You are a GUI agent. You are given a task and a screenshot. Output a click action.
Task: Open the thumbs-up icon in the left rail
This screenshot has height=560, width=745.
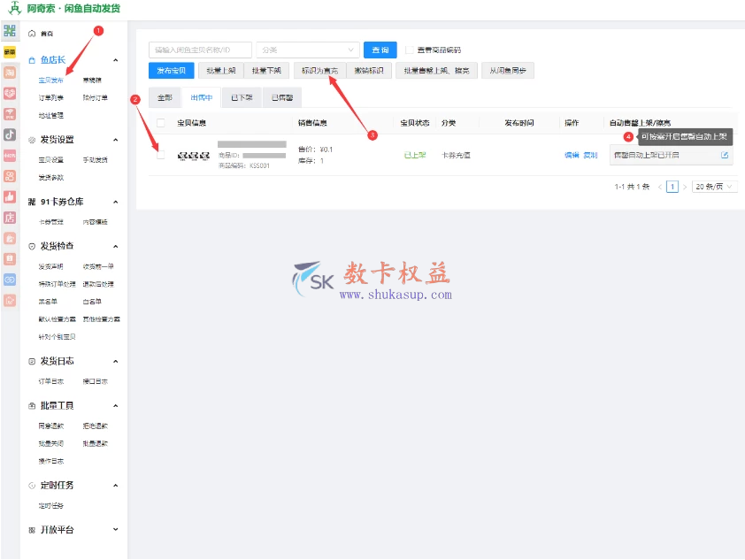[10, 197]
